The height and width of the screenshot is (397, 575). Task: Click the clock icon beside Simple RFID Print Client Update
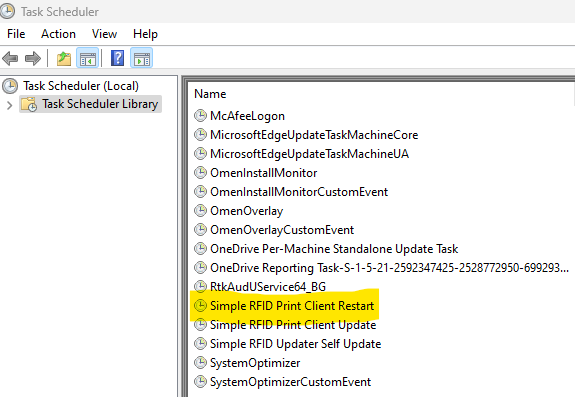coord(200,325)
